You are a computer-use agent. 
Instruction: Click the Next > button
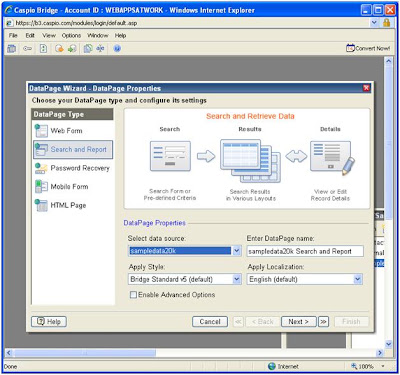coord(298,322)
